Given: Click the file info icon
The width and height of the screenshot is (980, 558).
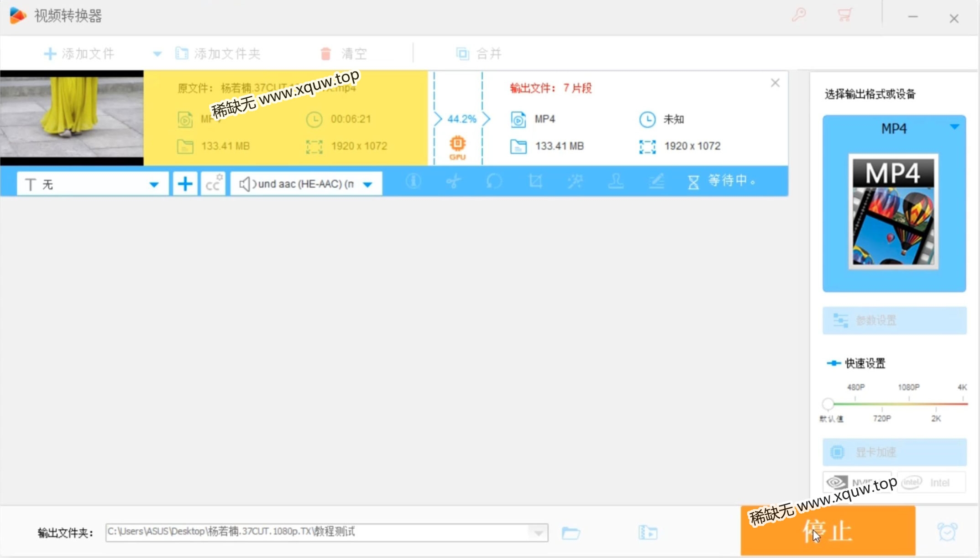Looking at the screenshot, I should pyautogui.click(x=413, y=182).
